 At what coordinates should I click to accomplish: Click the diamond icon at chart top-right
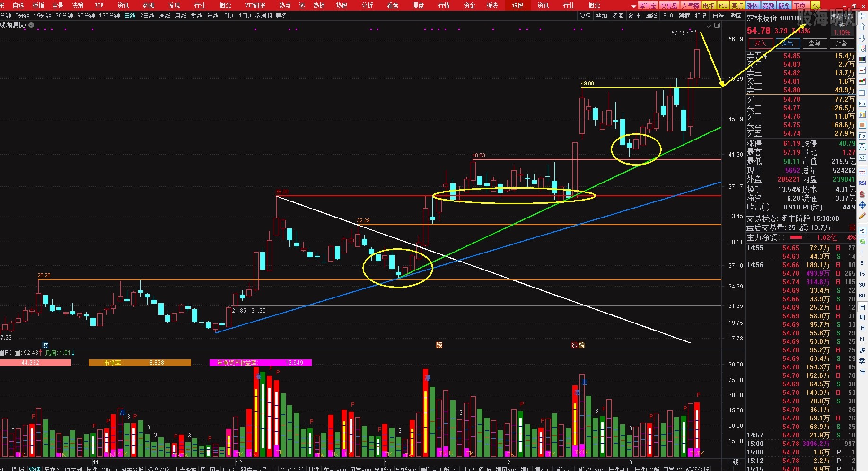coord(709,25)
